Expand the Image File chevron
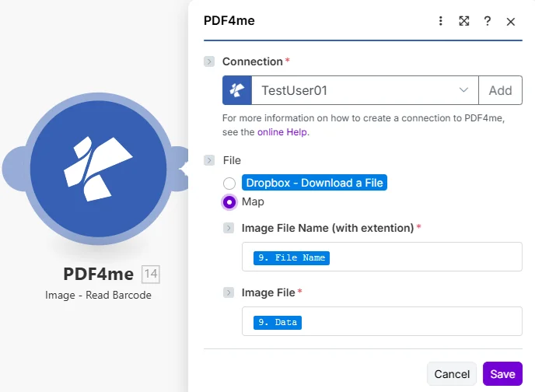 [x=229, y=292]
